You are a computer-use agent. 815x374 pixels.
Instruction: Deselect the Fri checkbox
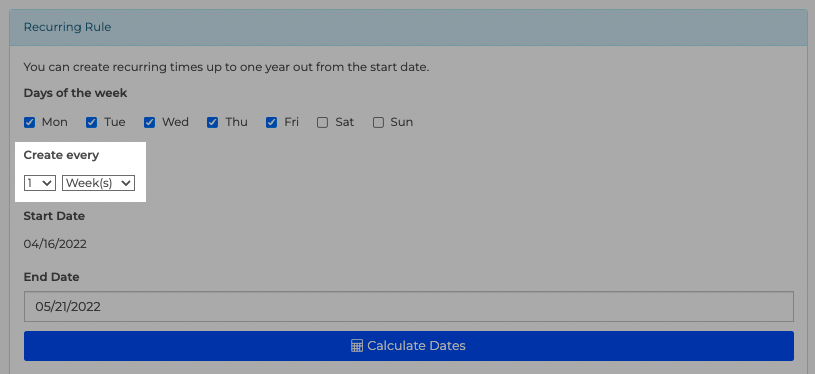271,123
